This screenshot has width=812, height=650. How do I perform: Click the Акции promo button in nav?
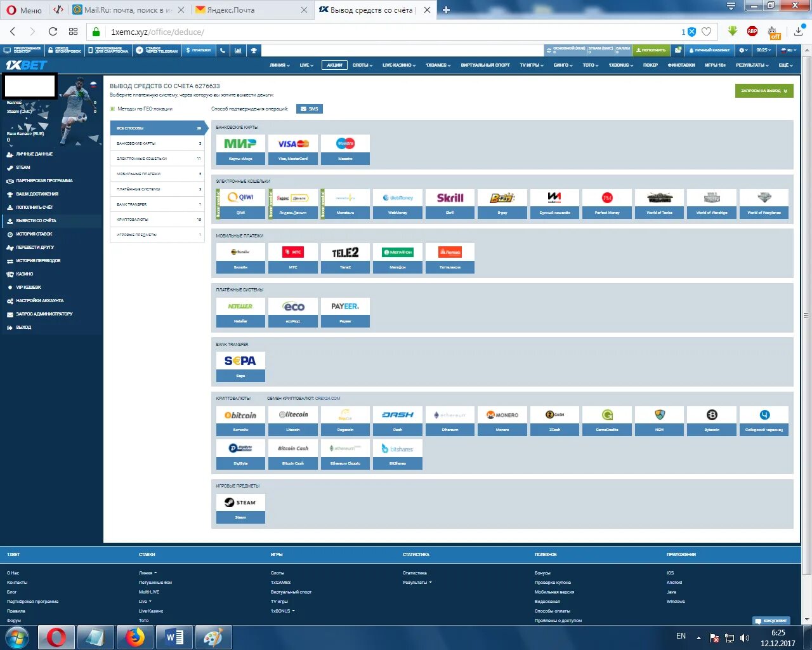[334, 65]
